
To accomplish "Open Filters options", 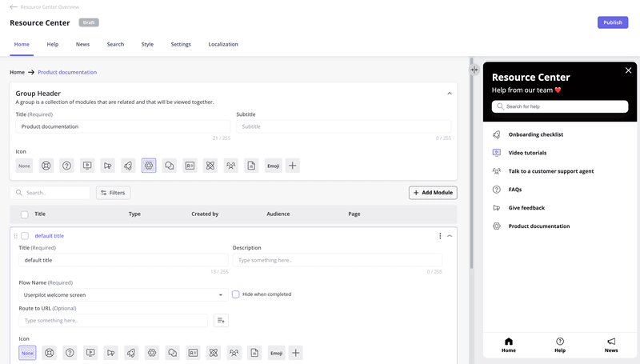I will tap(114, 193).
